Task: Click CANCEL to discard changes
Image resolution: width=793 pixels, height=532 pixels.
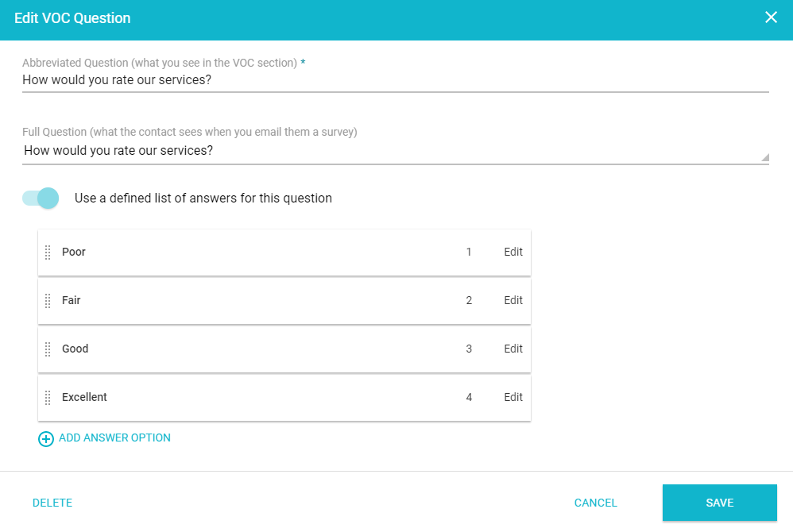Action: (x=595, y=503)
